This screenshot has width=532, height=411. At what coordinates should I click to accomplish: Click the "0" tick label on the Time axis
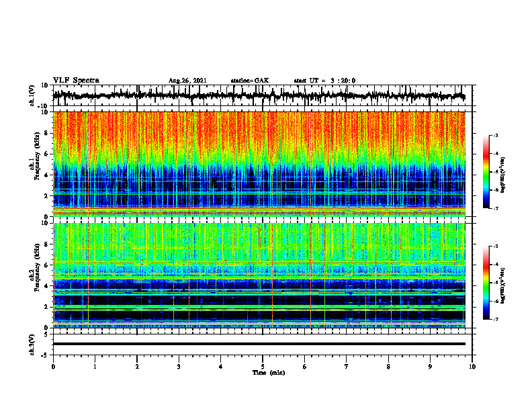(53, 367)
